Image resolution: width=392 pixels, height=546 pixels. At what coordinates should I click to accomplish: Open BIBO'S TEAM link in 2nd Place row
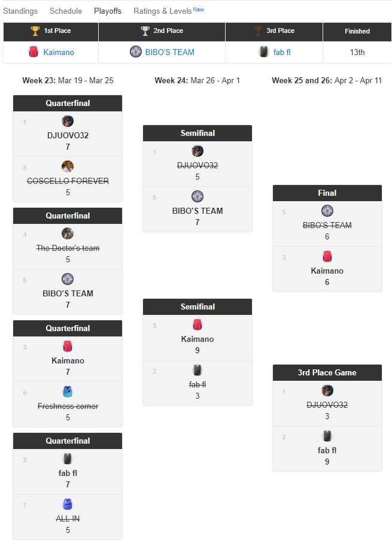pos(170,52)
